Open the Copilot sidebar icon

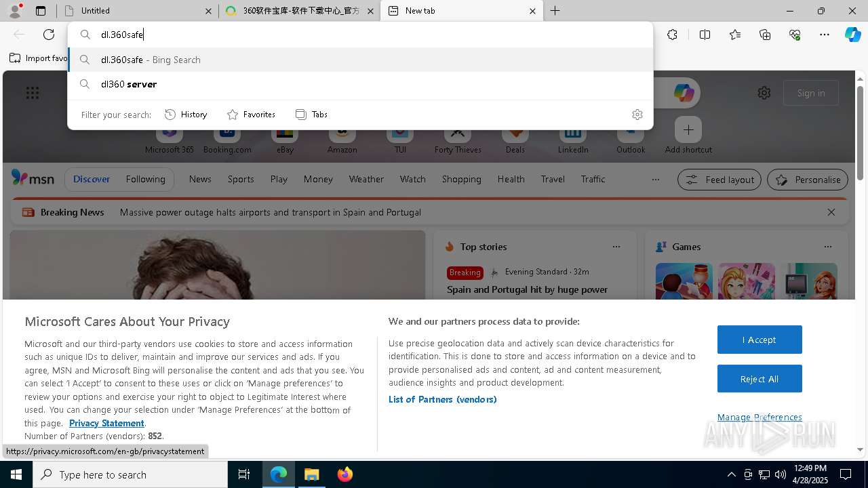tap(852, 35)
